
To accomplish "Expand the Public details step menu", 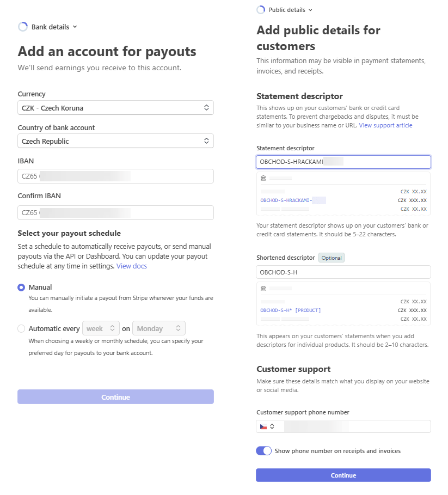I will coord(310,10).
